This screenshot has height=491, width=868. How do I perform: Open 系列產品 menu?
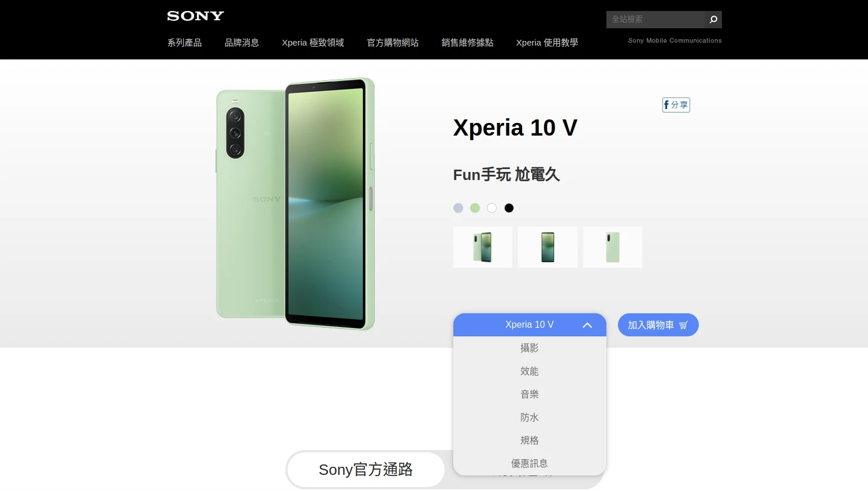[x=184, y=43]
